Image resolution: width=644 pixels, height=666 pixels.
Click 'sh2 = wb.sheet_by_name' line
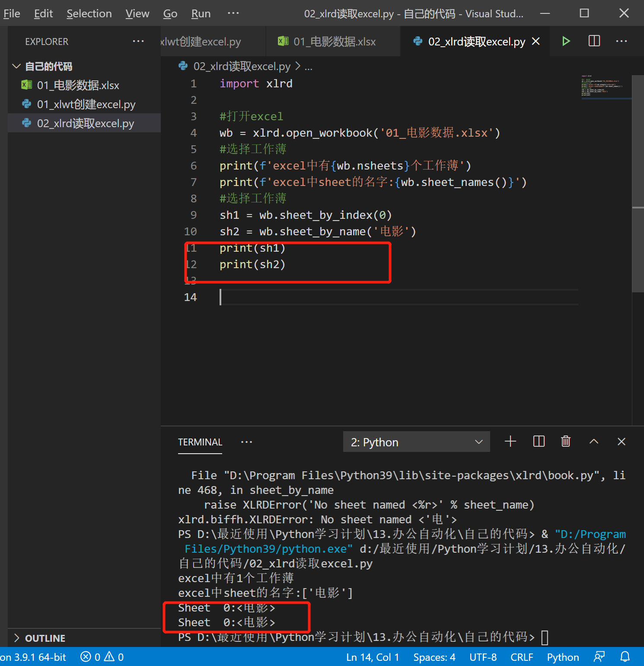tap(318, 231)
